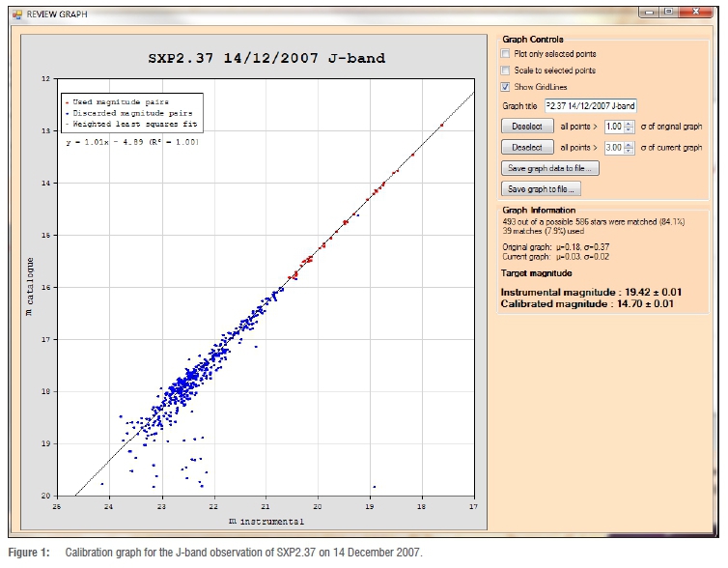Image resolution: width=728 pixels, height=568 pixels.
Task: Click Save graph data to file button
Action: (550, 169)
